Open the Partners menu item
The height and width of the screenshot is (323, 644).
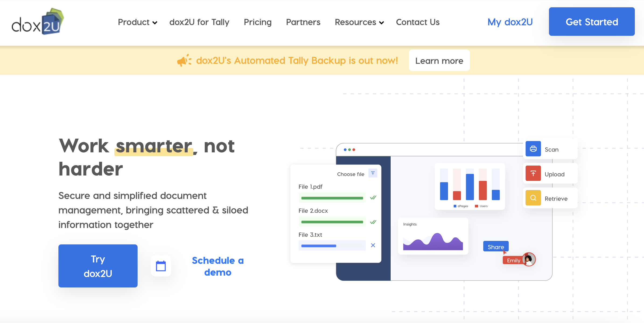click(303, 22)
